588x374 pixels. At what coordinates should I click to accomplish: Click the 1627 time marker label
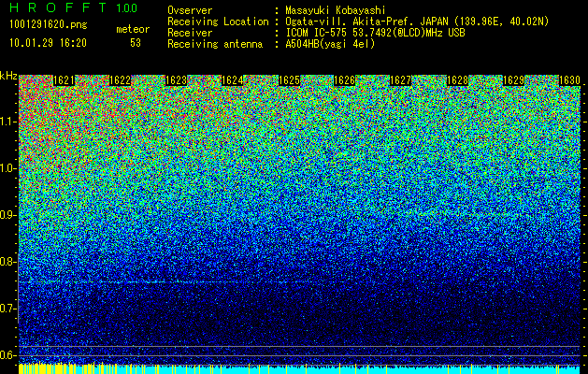(401, 80)
